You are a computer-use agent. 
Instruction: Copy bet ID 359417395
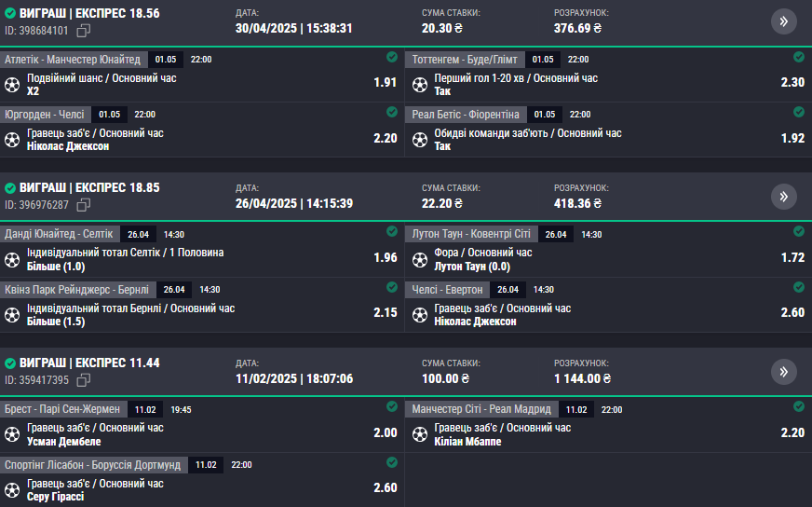coord(84,380)
